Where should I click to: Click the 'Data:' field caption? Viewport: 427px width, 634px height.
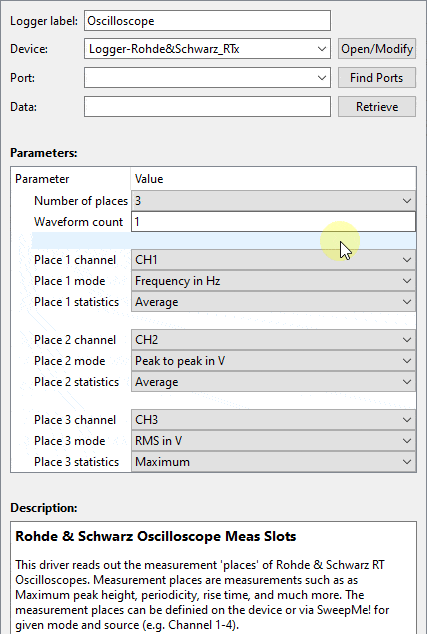pos(23,107)
